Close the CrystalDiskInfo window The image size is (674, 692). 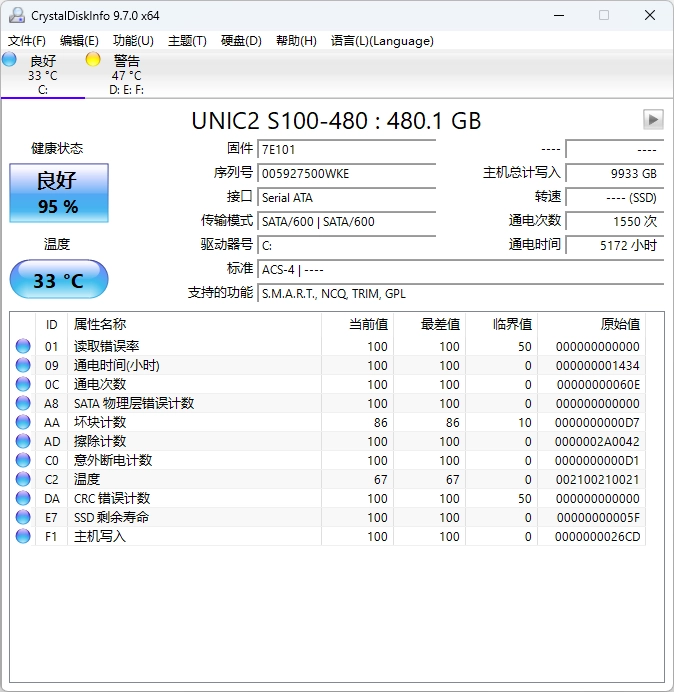pyautogui.click(x=650, y=15)
